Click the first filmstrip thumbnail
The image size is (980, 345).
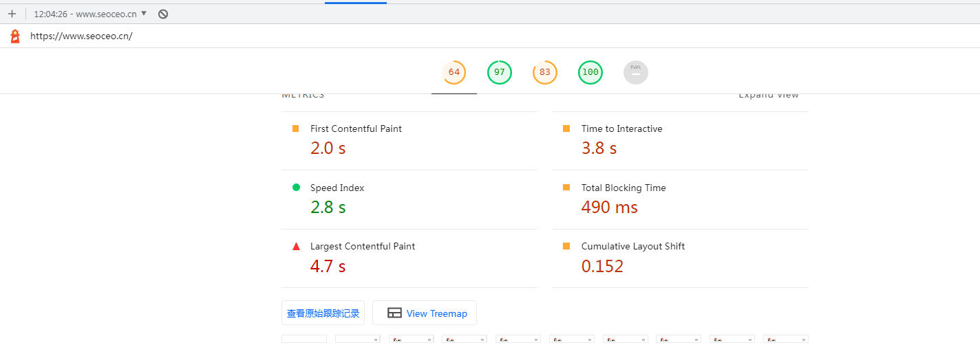point(304,340)
